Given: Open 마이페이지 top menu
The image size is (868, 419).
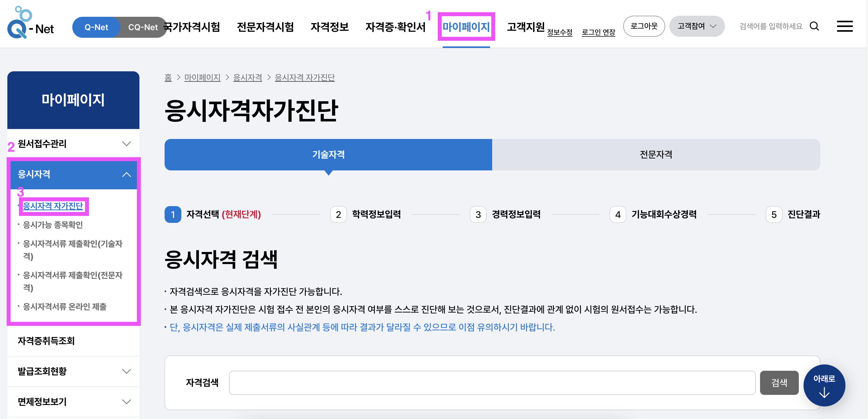Looking at the screenshot, I should point(466,27).
